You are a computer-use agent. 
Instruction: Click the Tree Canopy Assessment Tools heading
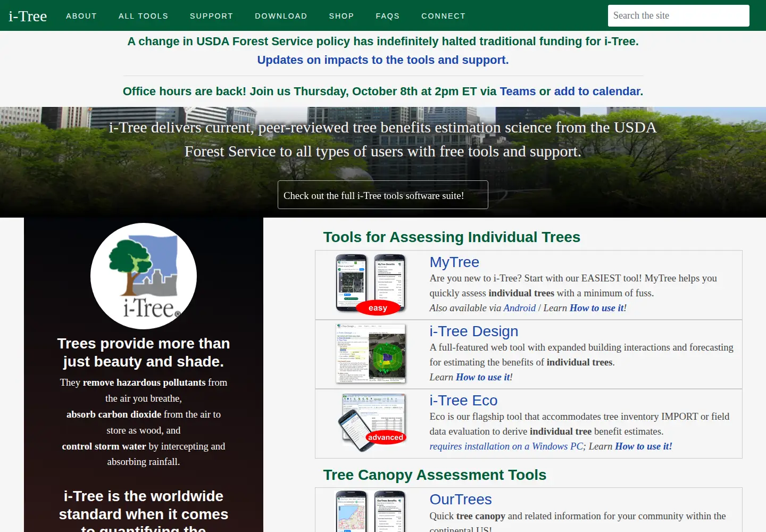435,475
